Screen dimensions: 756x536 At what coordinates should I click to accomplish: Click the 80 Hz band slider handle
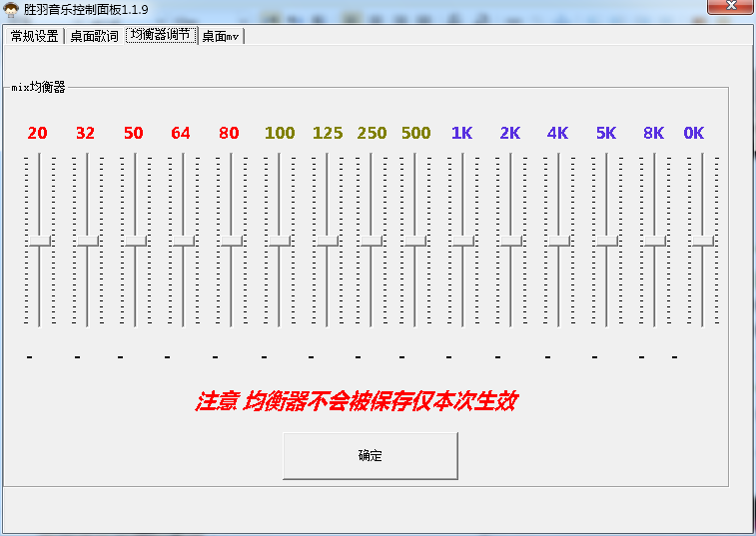[231, 241]
